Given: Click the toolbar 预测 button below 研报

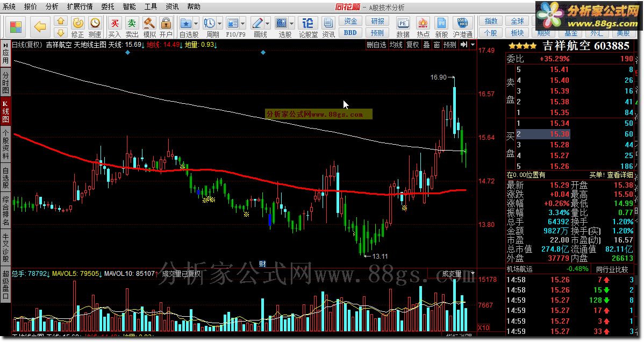Looking at the screenshot, I should tap(377, 32).
